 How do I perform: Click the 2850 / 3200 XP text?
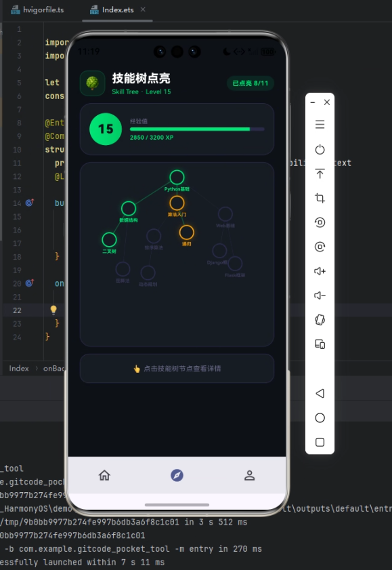pyautogui.click(x=152, y=138)
